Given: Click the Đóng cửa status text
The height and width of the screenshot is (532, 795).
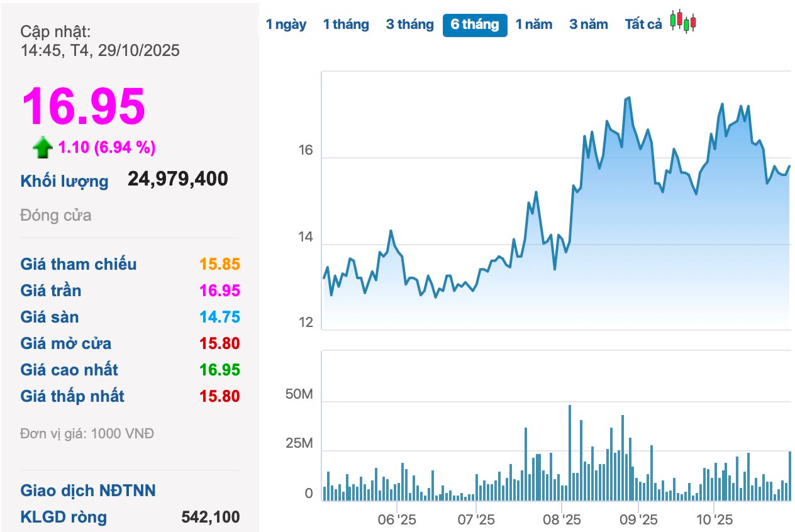Looking at the screenshot, I should coord(56,215).
